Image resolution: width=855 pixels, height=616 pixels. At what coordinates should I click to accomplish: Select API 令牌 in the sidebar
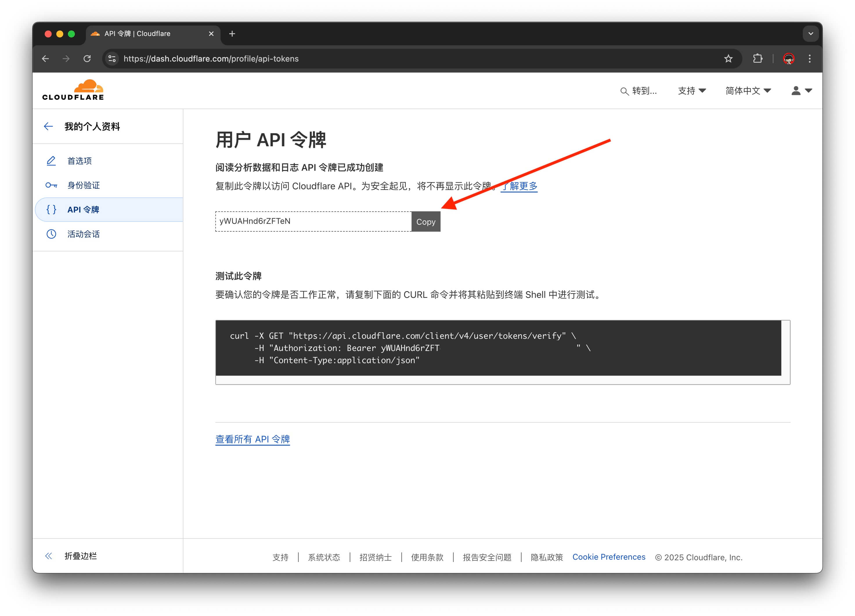(109, 210)
